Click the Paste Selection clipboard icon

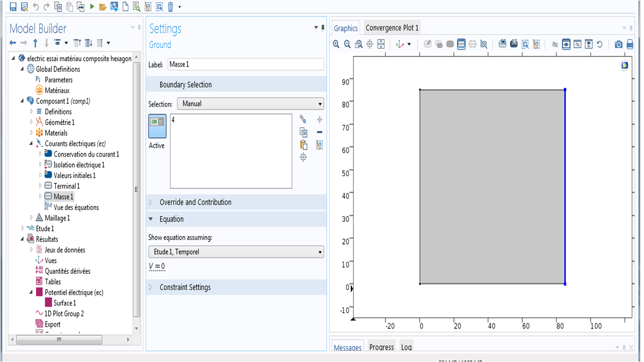(303, 145)
